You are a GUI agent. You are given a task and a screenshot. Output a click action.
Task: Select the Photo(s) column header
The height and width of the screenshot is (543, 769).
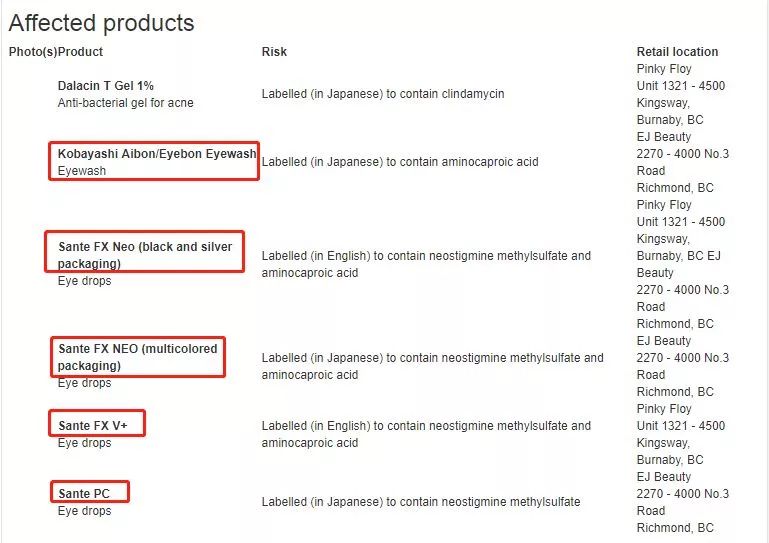33,52
